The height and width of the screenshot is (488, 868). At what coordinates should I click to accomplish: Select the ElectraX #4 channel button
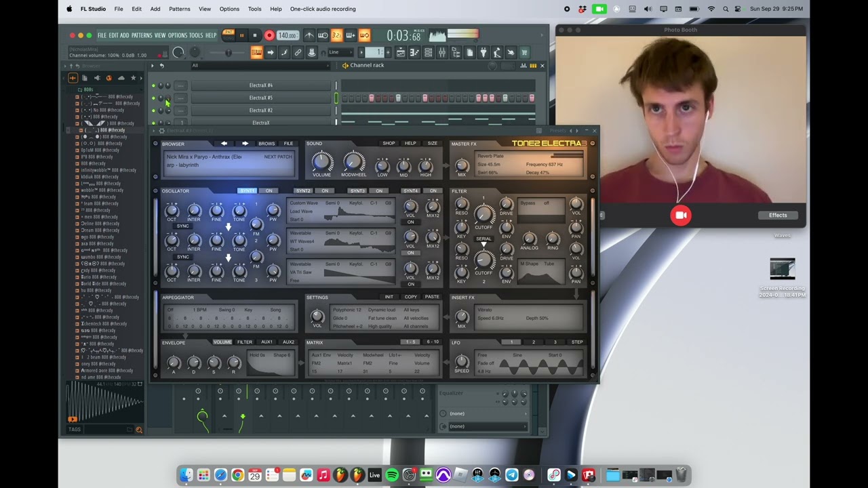[x=261, y=85]
